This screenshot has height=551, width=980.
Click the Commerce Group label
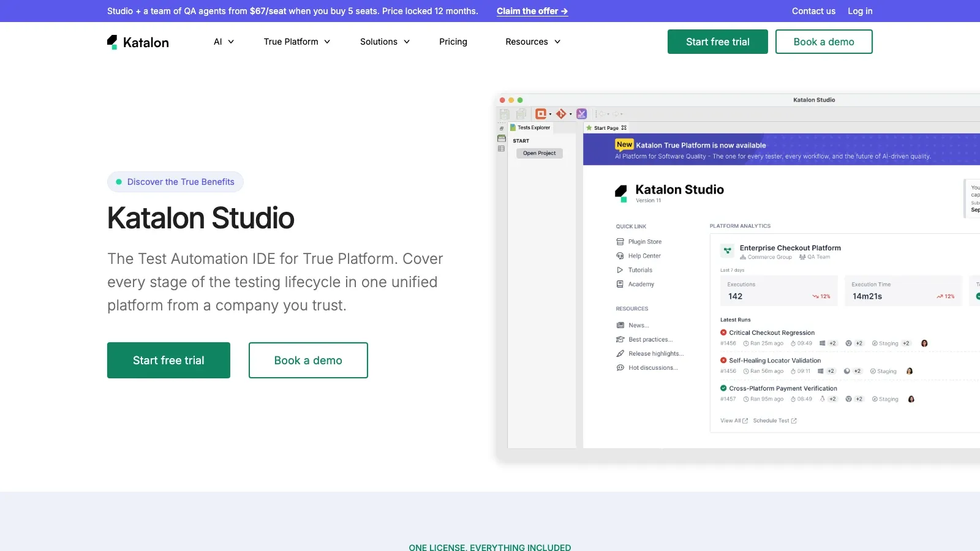click(766, 257)
